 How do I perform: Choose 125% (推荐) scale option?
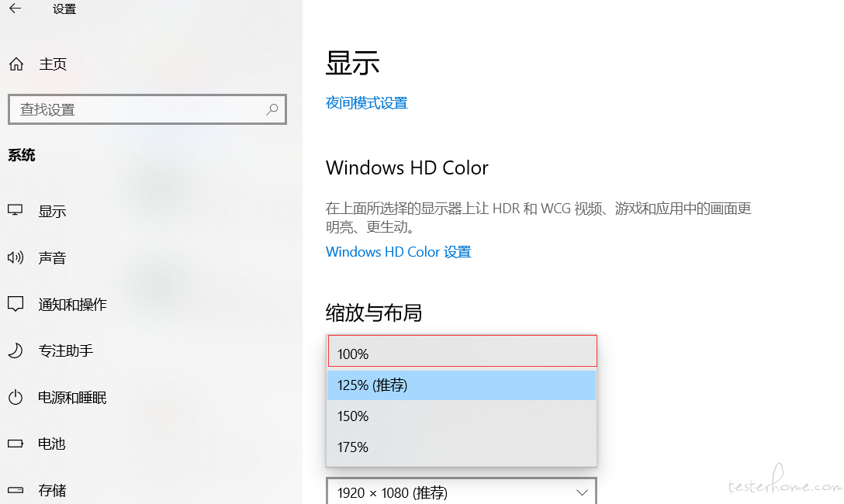click(x=462, y=385)
